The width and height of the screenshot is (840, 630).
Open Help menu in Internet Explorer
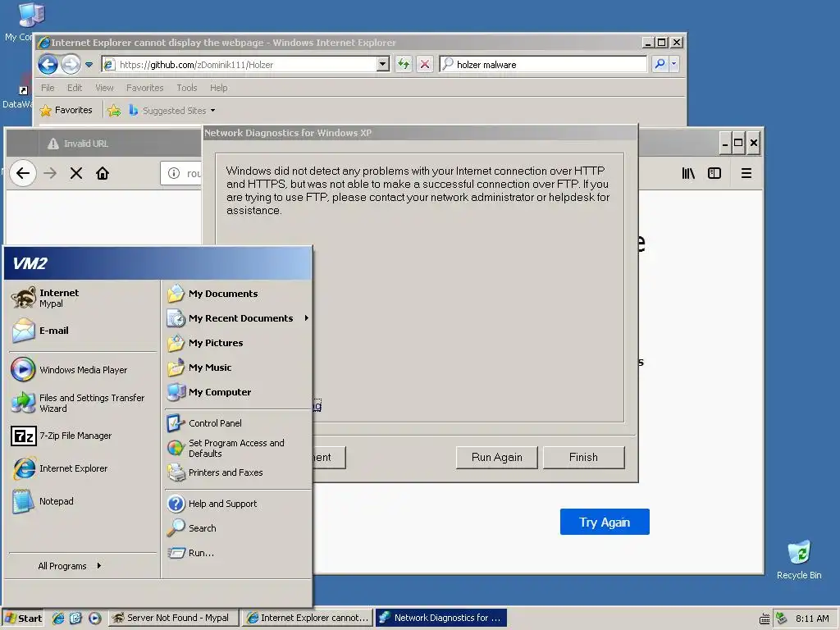click(x=218, y=88)
